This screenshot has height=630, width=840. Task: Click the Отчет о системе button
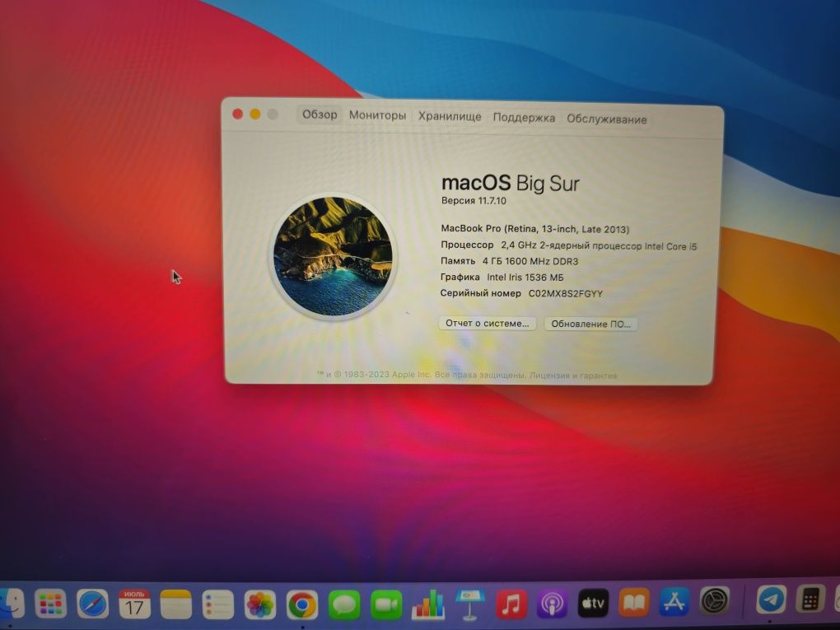tap(487, 323)
